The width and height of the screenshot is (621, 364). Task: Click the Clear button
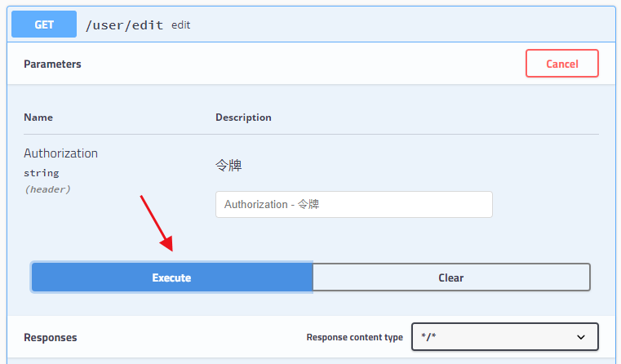(x=451, y=277)
